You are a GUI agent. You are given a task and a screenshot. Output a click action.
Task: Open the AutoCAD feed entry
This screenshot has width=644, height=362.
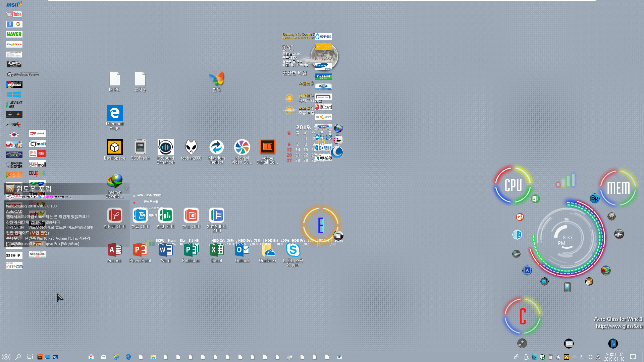click(14, 212)
